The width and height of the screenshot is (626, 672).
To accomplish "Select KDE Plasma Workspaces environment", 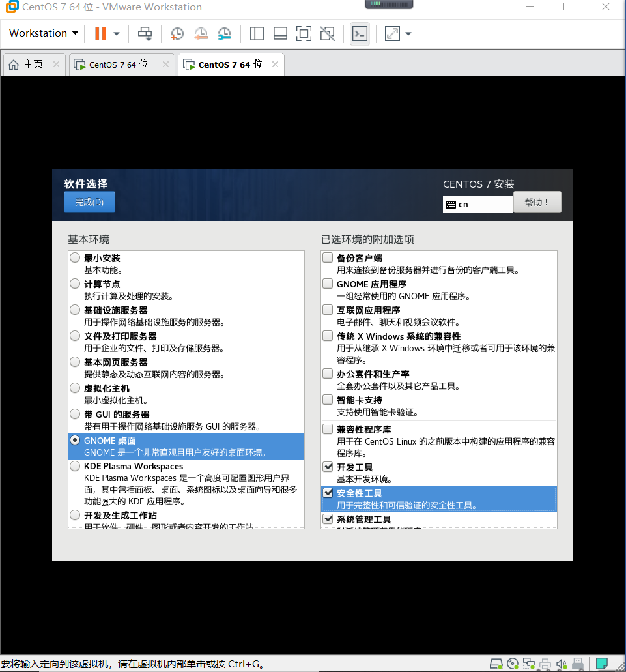I will pyautogui.click(x=75, y=466).
